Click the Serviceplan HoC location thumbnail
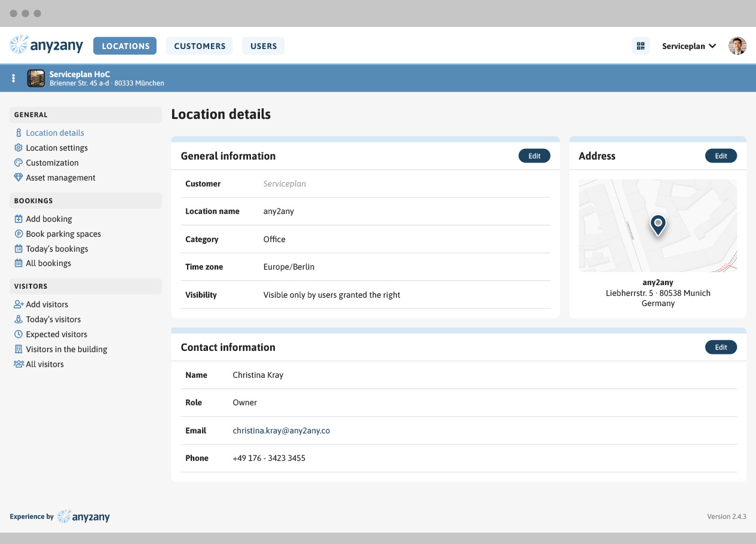The image size is (756, 544). coord(36,78)
